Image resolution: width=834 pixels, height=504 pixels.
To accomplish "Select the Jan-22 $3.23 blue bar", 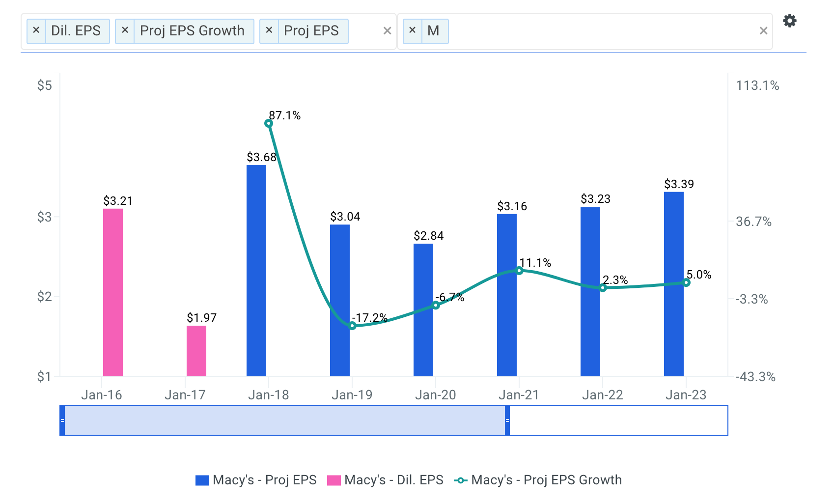I will tap(590, 292).
